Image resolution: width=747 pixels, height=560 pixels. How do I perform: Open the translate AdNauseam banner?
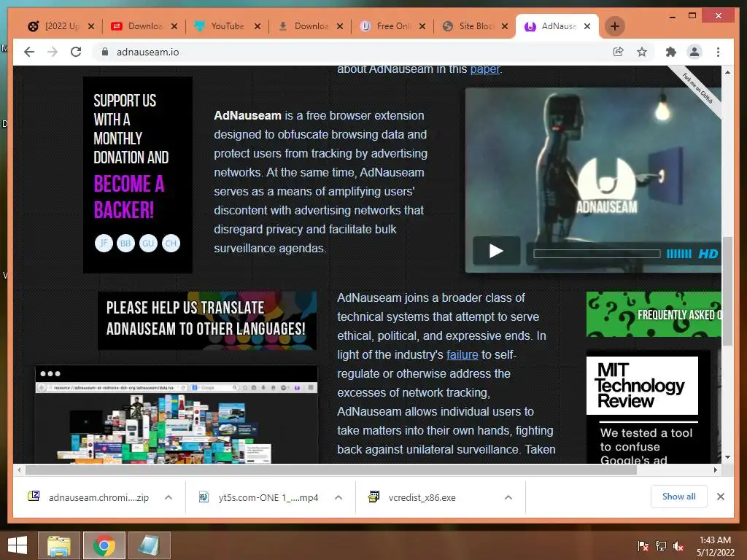click(206, 321)
